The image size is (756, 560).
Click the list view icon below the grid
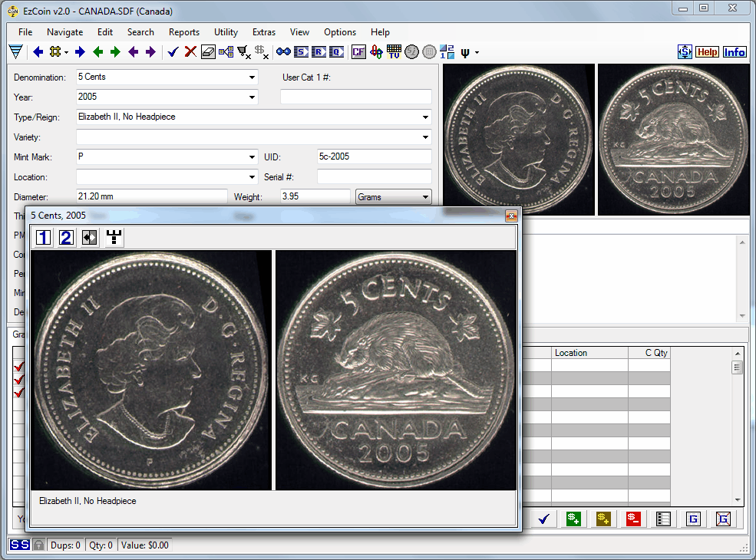[663, 519]
